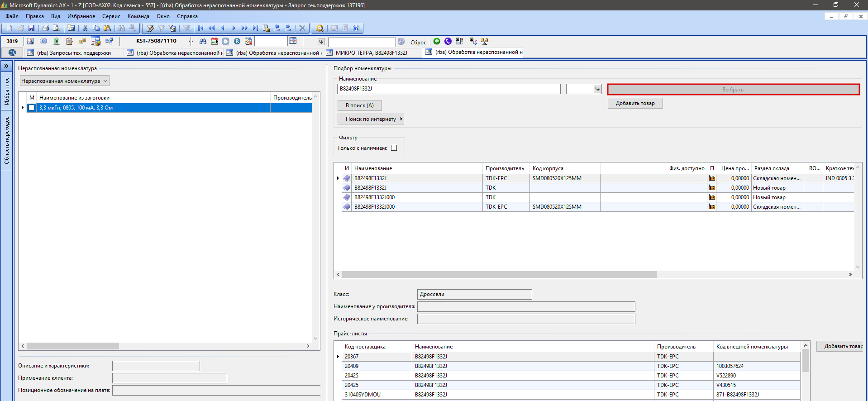Screen dimensions: 868x401
Task: Click the Print icon in toolbar
Action: pyautogui.click(x=45, y=28)
